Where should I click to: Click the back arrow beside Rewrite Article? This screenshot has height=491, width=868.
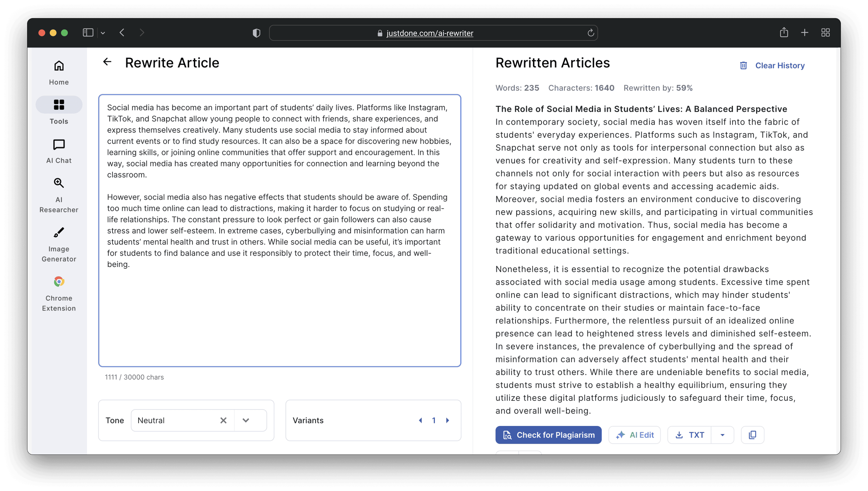coord(107,62)
